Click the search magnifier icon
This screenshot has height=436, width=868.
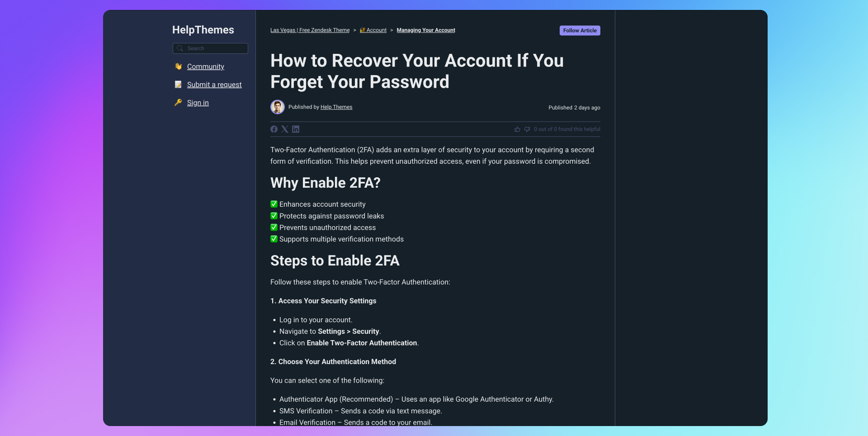180,48
